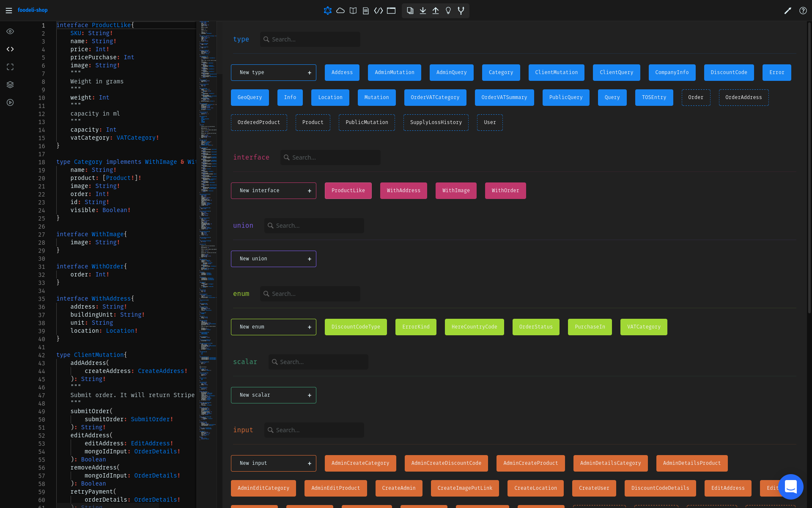Toggle the fullscreen brackets icon in sidebar
812x508 pixels.
pyautogui.click(x=10, y=67)
